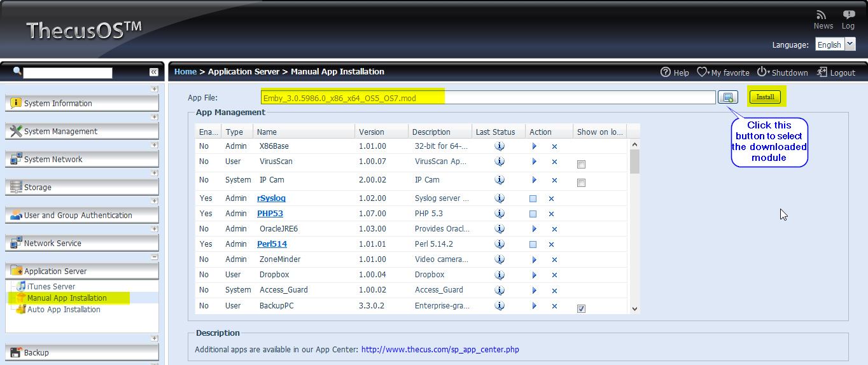Open the PHP53 app link
This screenshot has height=365, width=868.
[x=270, y=214]
